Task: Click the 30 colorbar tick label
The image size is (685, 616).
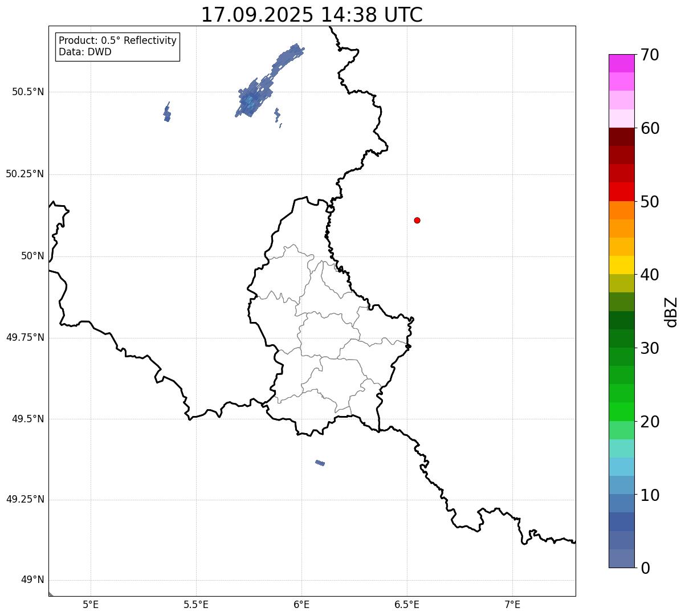Action: pos(650,348)
